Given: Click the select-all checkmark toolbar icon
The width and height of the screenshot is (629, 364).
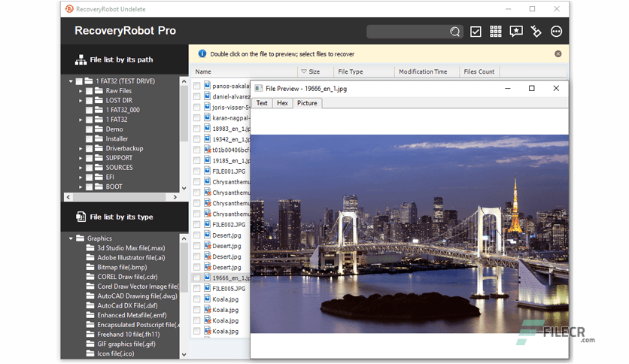Looking at the screenshot, I should click(x=476, y=32).
